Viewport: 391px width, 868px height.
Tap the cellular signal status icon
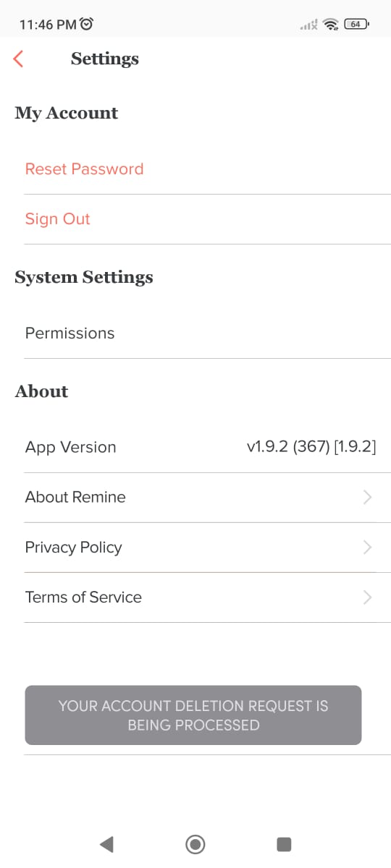click(x=308, y=25)
